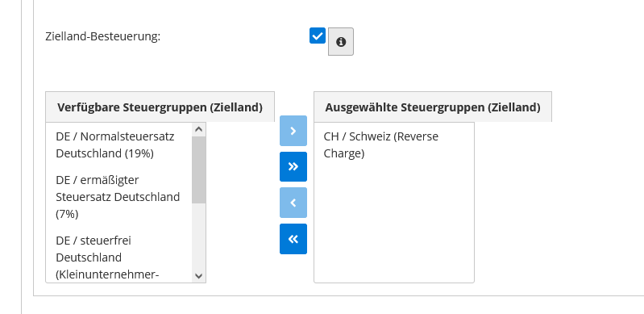The image size is (644, 314).
Task: Click the list scrollbar up arrow
Action: coord(199,129)
